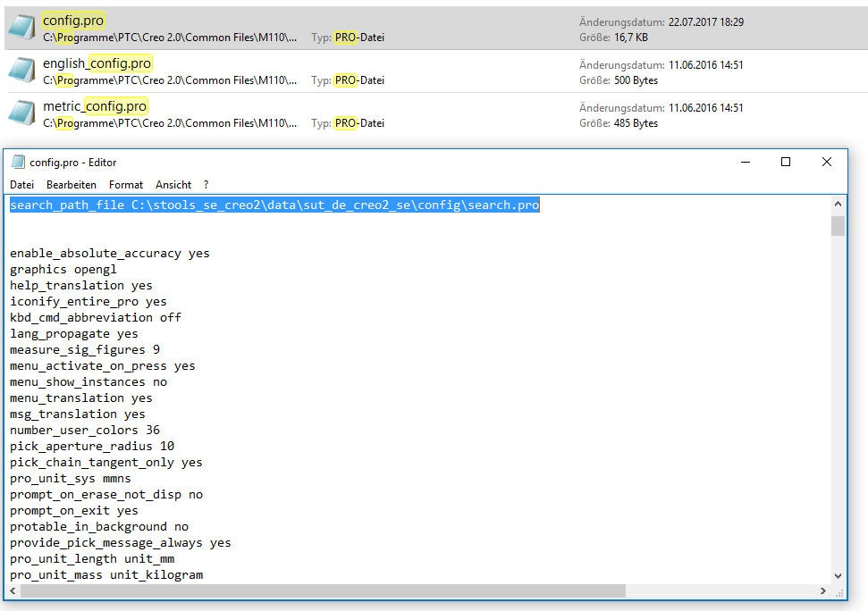Select the metric_config.pro file icon
This screenshot has height=611, width=868.
pyautogui.click(x=20, y=113)
